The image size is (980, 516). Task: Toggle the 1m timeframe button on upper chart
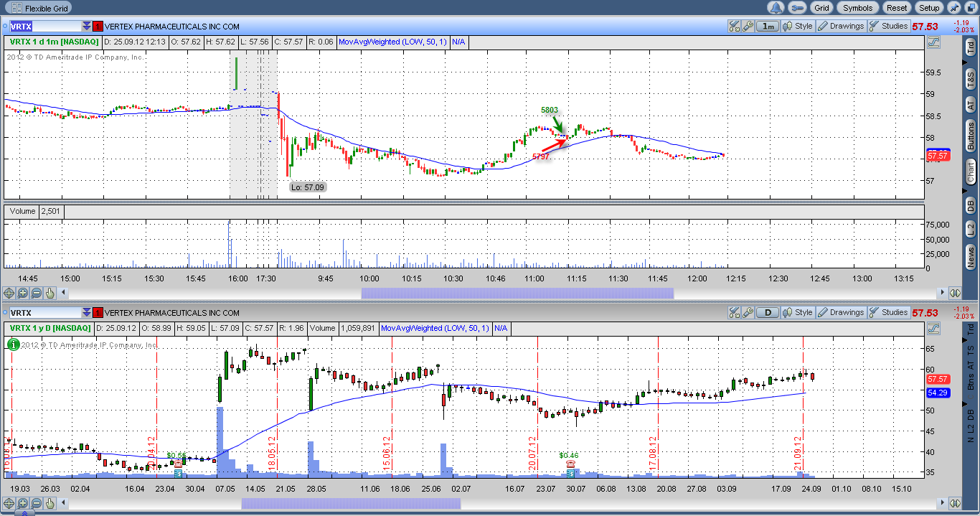(x=768, y=27)
